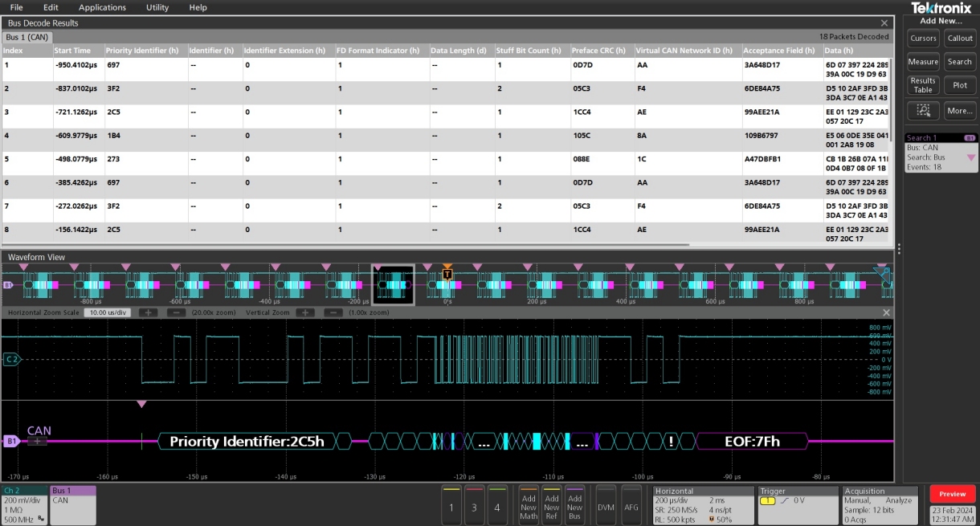The height and width of the screenshot is (526, 980).
Task: Click the Add New Math badge
Action: (529, 505)
